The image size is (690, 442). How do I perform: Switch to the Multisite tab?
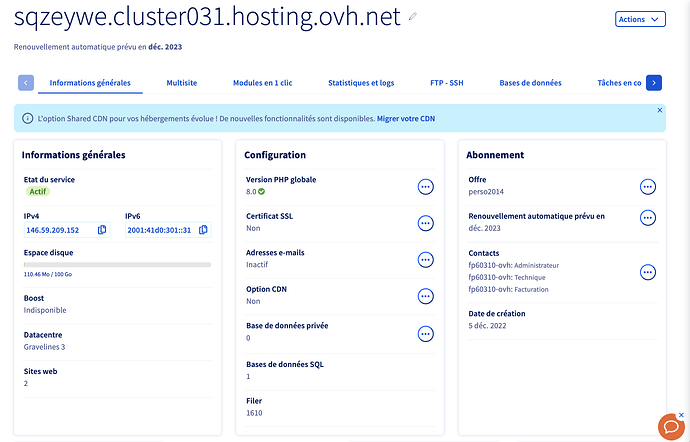182,83
